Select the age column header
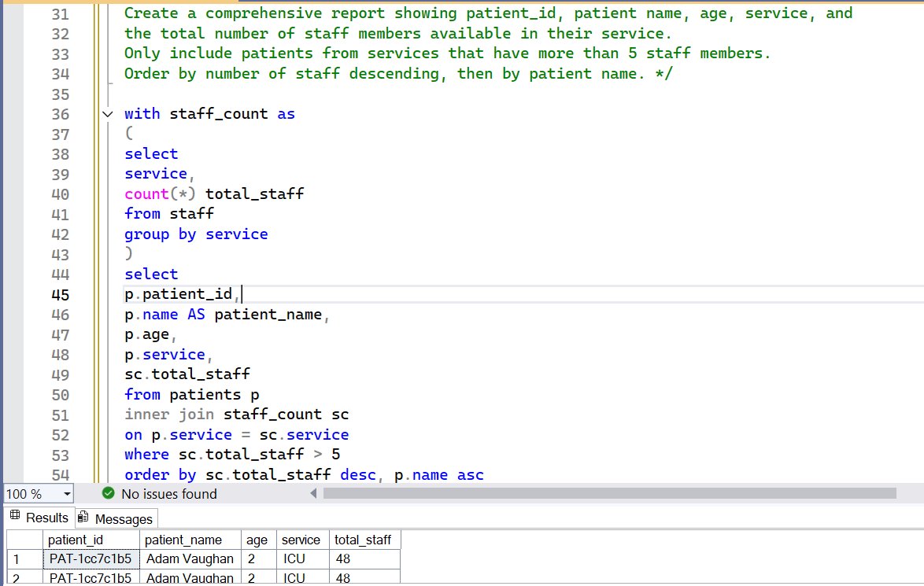This screenshot has height=586, width=924. pos(259,540)
